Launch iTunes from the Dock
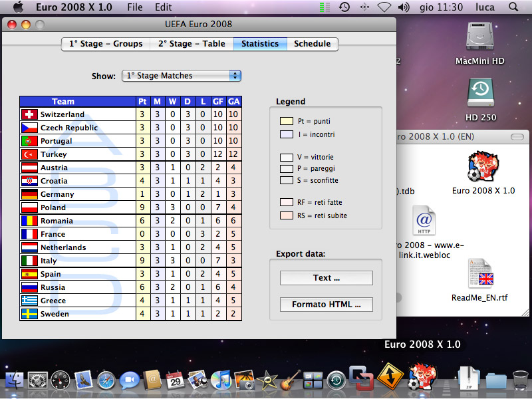Image resolution: width=532 pixels, height=399 pixels. (221, 380)
